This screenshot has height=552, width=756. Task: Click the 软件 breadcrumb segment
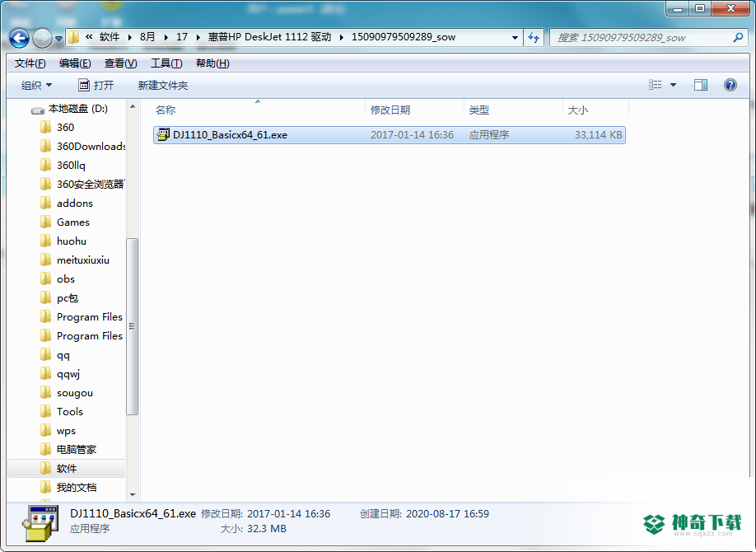pyautogui.click(x=109, y=37)
